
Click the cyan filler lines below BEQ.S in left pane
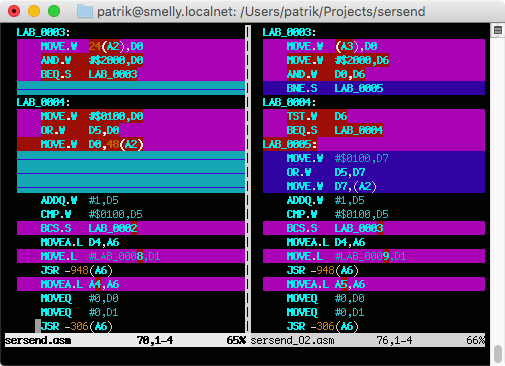[131, 88]
